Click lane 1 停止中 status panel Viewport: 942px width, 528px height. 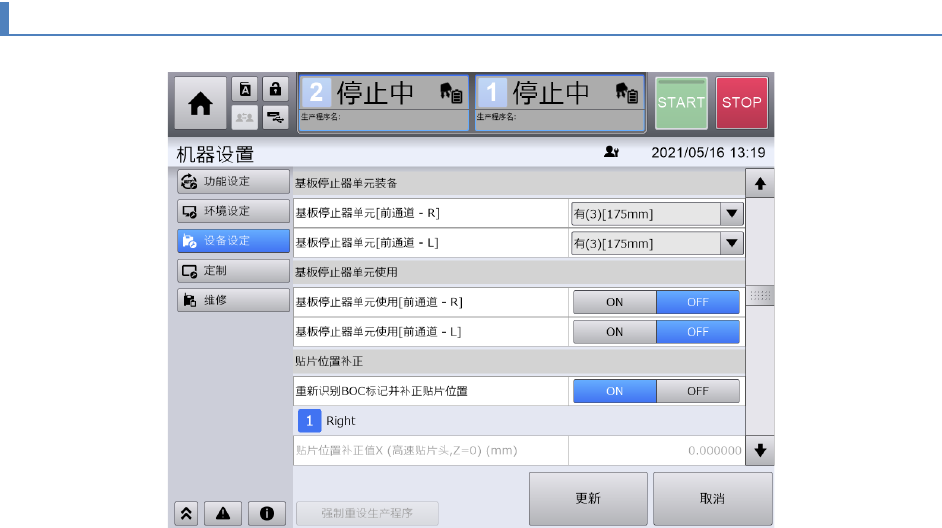click(560, 103)
